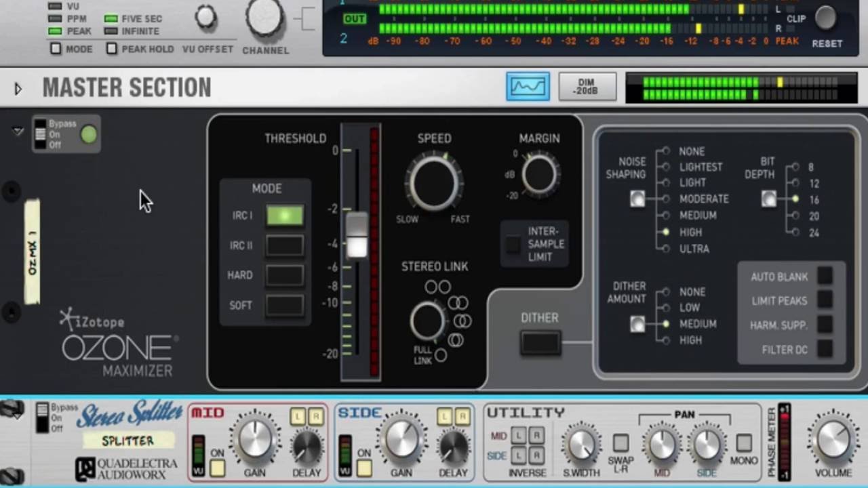Set dither amount to LOW
The height and width of the screenshot is (488, 868).
pos(667,308)
